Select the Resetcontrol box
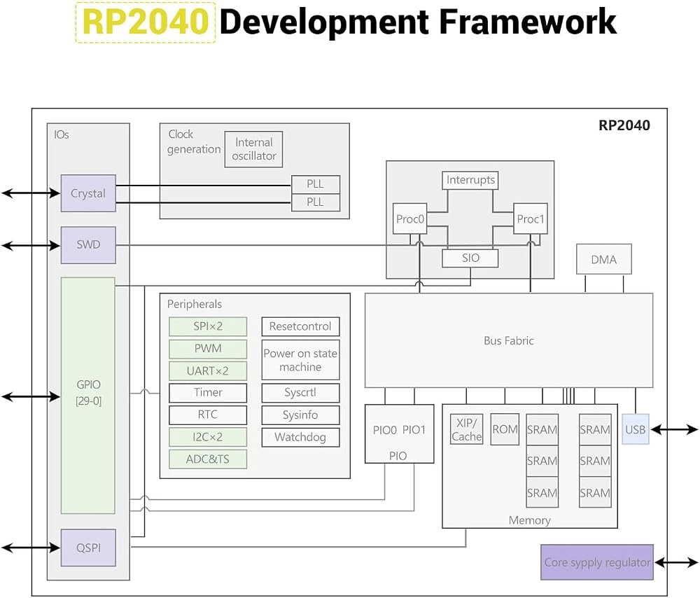Viewport: 700px width, 598px height. point(300,326)
